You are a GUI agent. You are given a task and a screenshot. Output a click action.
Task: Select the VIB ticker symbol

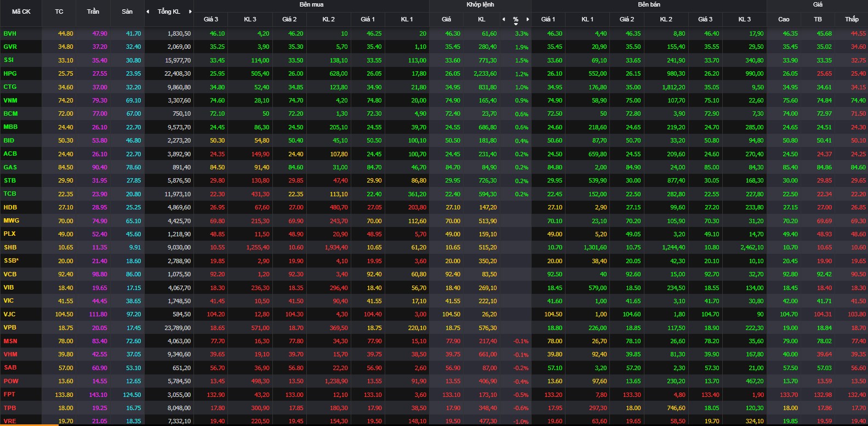pos(9,288)
